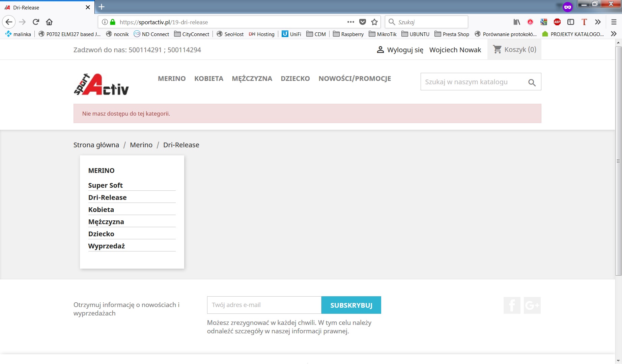Open the nocnik bookmark
Viewport: 622px width, 364px height.
(x=117, y=34)
